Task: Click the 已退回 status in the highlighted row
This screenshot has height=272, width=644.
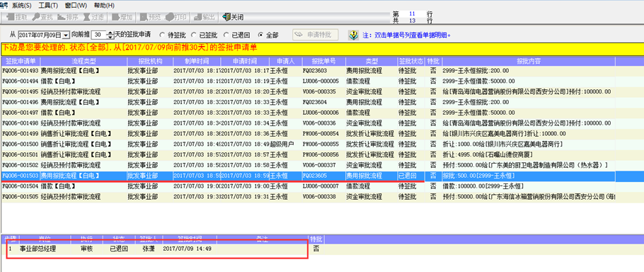Action: [x=407, y=176]
